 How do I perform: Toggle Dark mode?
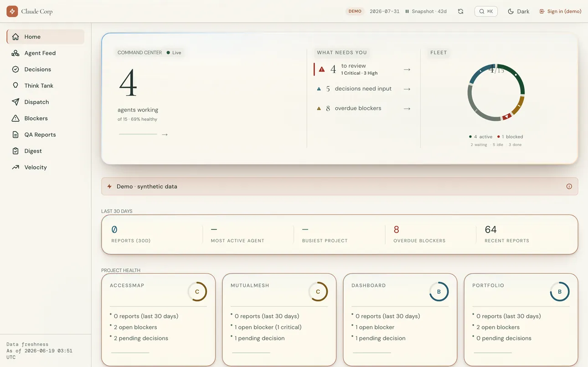[x=519, y=11]
